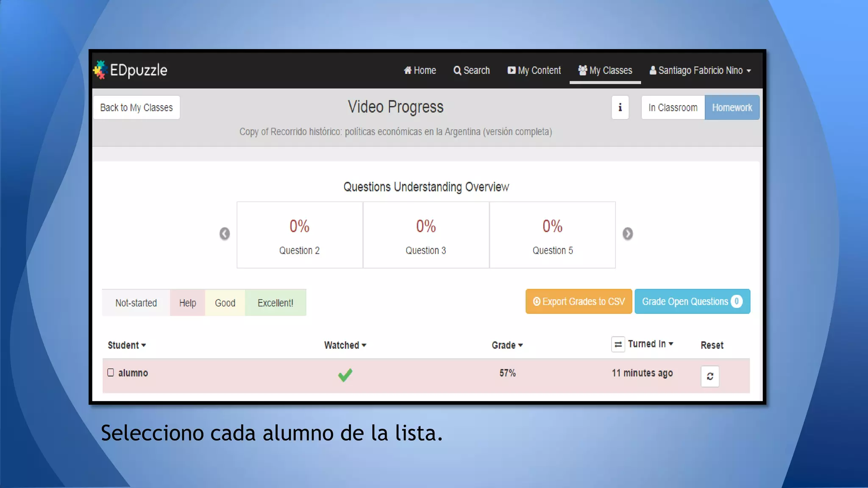Click the 57% grade value
The image size is (868, 488).
[507, 373]
